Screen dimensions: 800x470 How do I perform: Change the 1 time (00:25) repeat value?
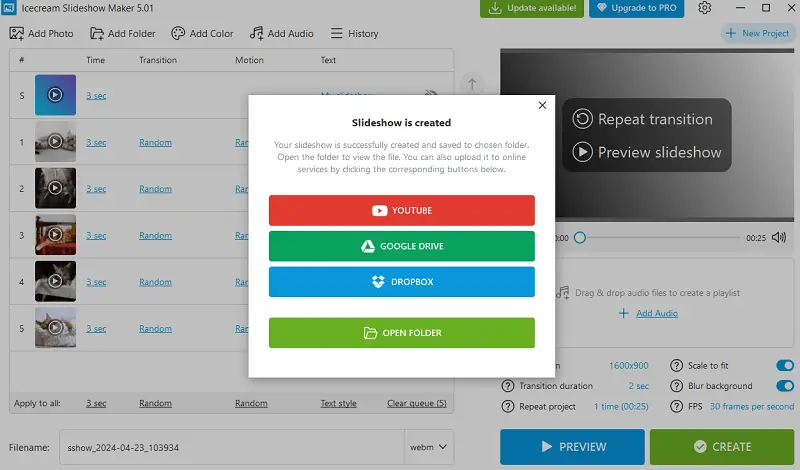621,406
